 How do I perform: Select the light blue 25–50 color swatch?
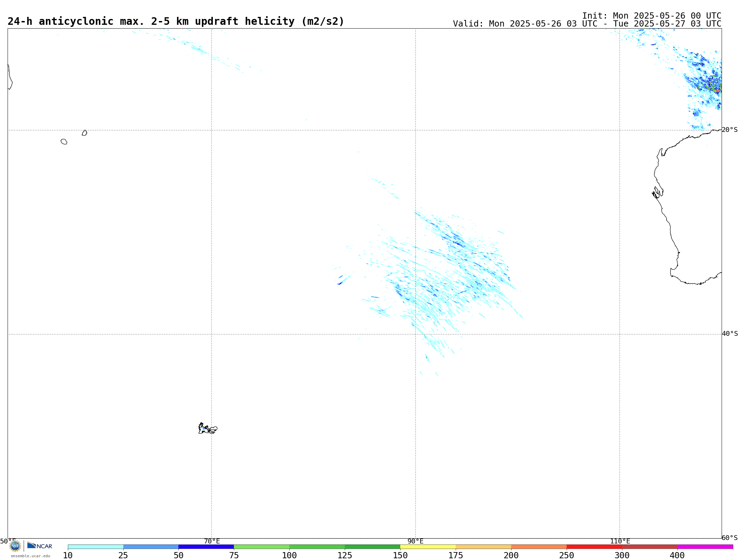tap(151, 547)
